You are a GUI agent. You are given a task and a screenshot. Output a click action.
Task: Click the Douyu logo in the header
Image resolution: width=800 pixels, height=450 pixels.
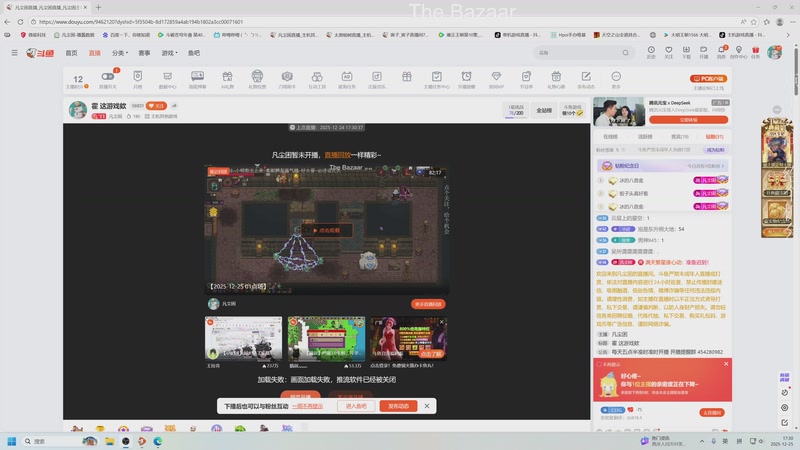pos(40,53)
